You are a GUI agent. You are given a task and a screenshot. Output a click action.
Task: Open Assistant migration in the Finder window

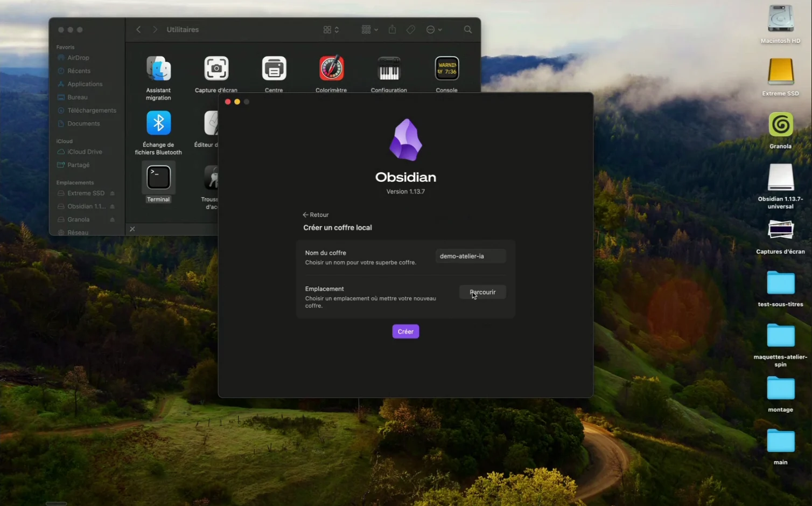(x=158, y=68)
